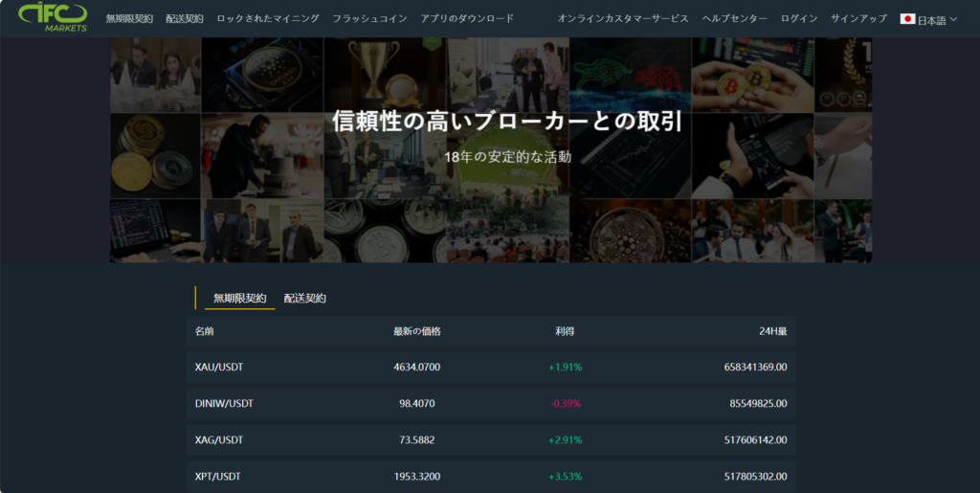Open the XAG/USDT trading pair
The width and height of the screenshot is (980, 493).
(x=219, y=439)
